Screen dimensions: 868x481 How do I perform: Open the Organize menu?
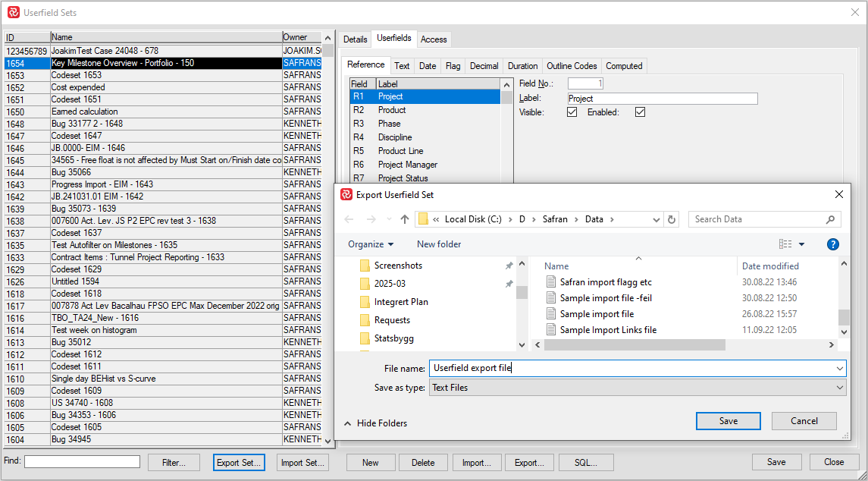pos(371,244)
